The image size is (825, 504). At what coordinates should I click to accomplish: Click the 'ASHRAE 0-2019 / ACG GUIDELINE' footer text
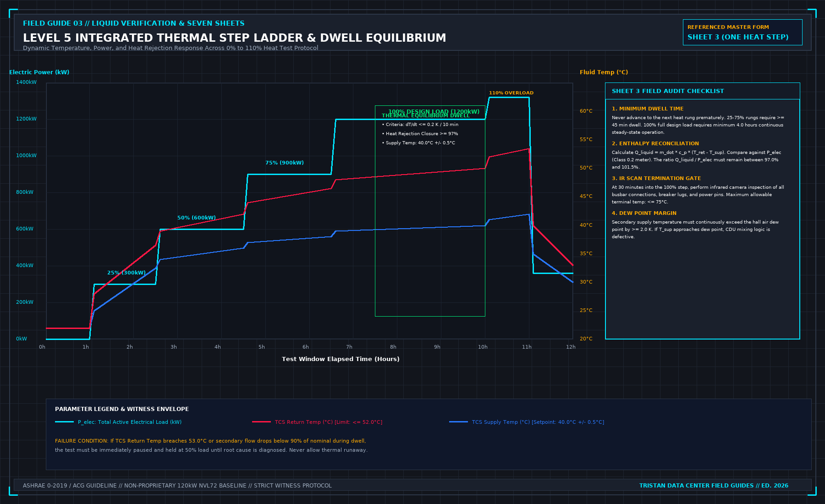(x=177, y=486)
